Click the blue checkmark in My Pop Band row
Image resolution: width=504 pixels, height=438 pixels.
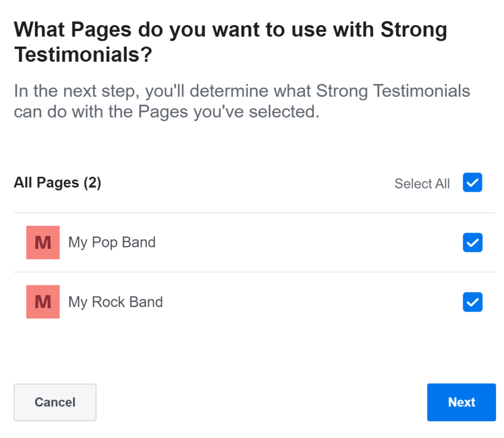point(472,243)
